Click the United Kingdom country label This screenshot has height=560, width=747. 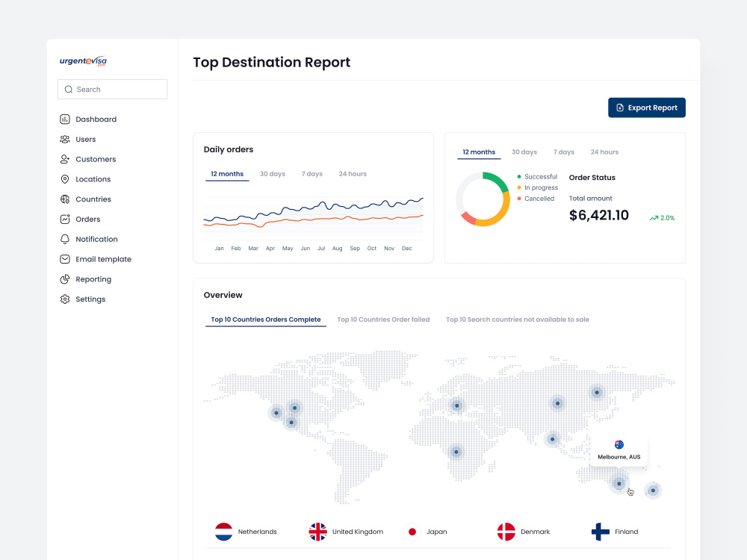click(357, 532)
